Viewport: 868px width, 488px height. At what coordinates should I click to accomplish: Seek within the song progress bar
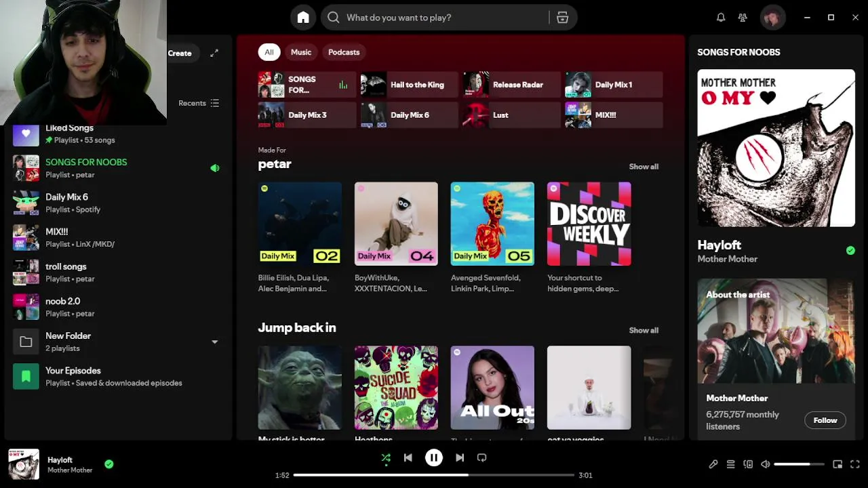434,475
